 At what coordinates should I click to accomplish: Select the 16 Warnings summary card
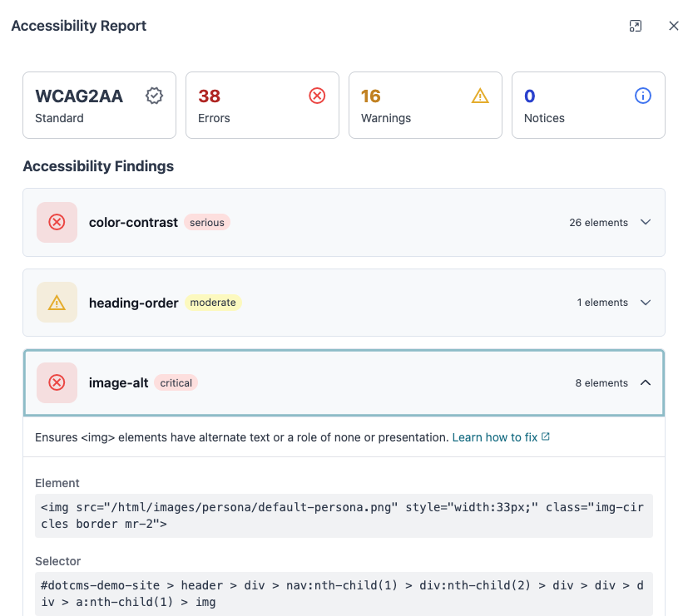coord(425,105)
